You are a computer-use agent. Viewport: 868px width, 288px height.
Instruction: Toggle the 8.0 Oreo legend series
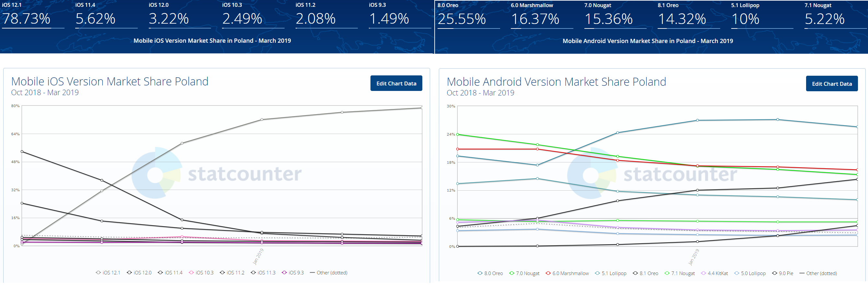point(490,273)
